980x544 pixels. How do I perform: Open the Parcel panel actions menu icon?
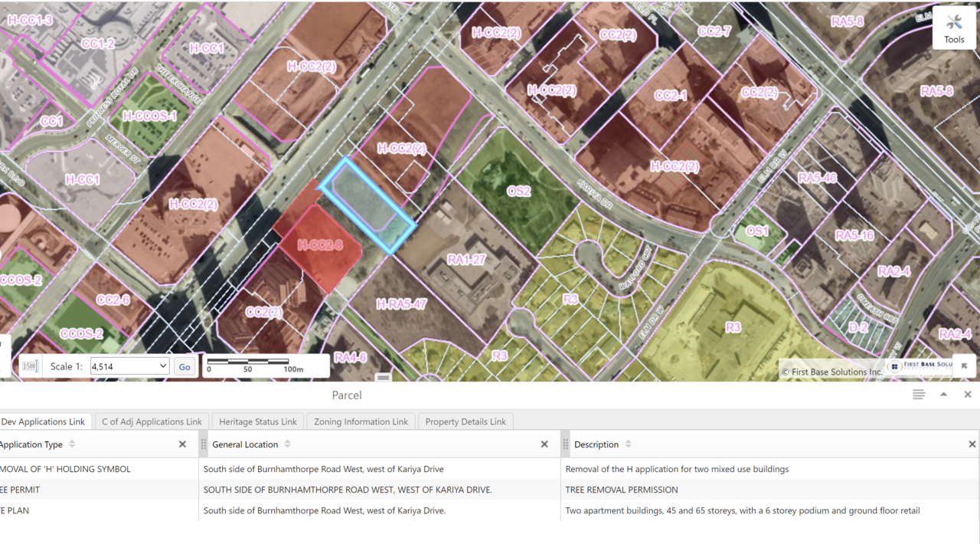919,395
